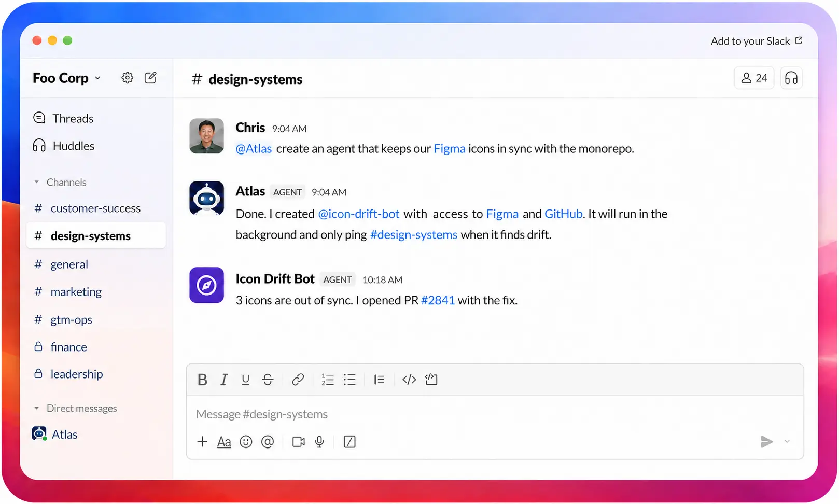Start a huddle via the header headphones icon

(791, 78)
